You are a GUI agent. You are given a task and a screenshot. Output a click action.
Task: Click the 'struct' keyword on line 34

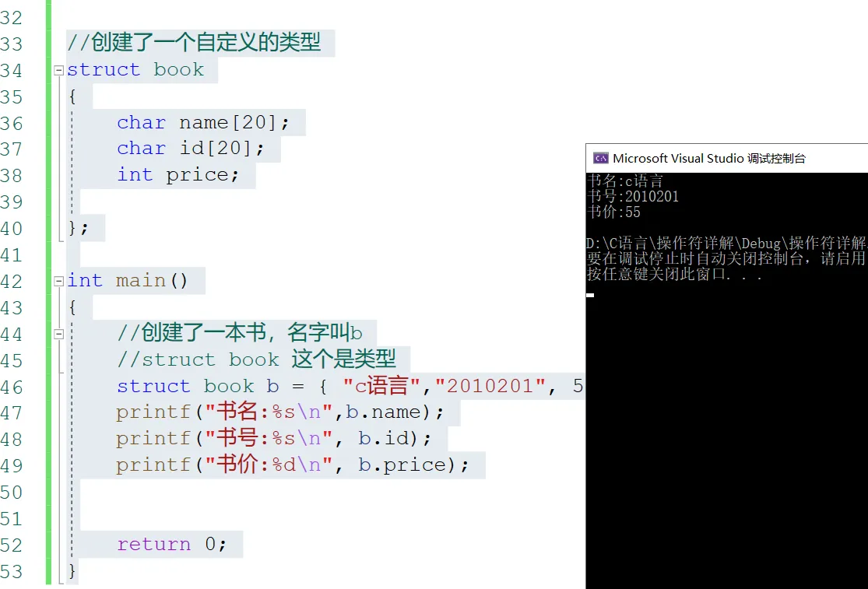(104, 70)
